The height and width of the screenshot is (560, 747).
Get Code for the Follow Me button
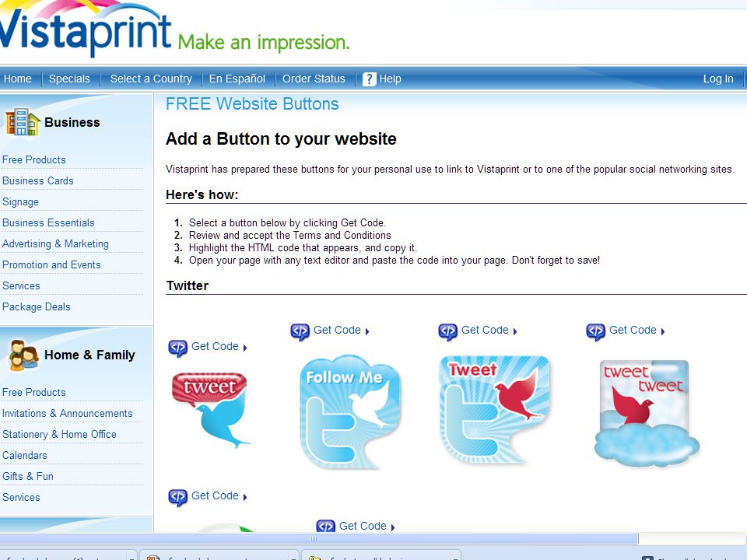click(337, 330)
